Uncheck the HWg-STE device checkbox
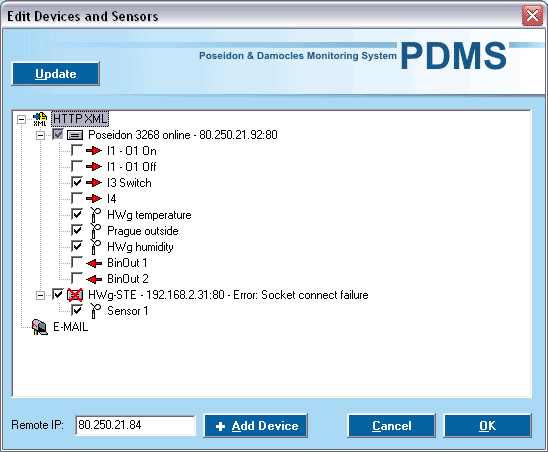 click(58, 294)
